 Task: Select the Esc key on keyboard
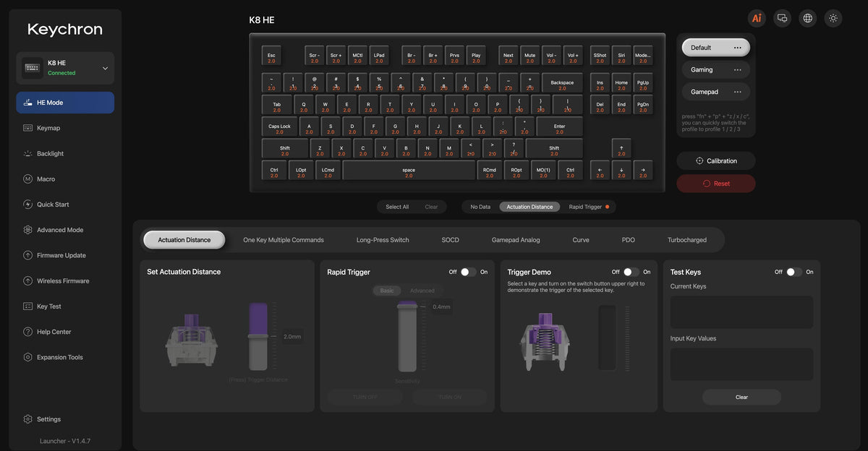coord(271,57)
